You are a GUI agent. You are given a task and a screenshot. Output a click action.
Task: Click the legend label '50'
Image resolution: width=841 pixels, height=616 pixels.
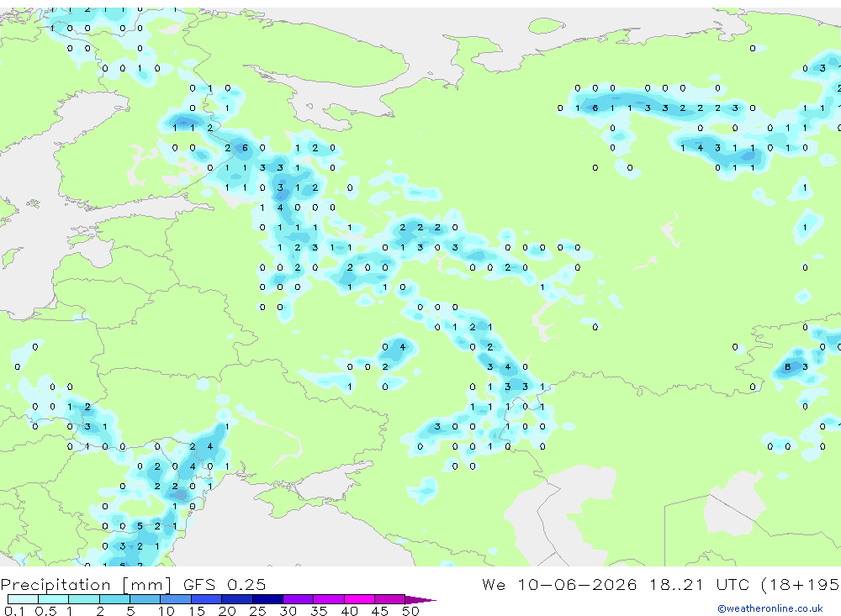[x=410, y=611]
